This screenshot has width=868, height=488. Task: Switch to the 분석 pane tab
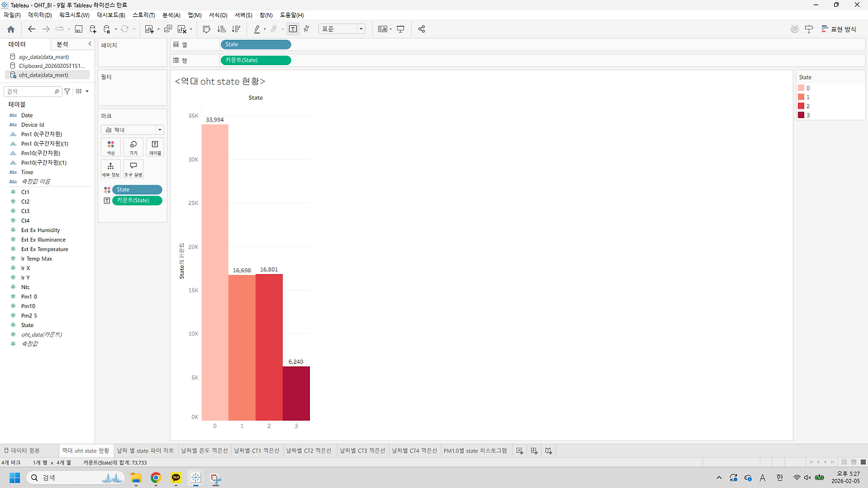pyautogui.click(x=62, y=43)
